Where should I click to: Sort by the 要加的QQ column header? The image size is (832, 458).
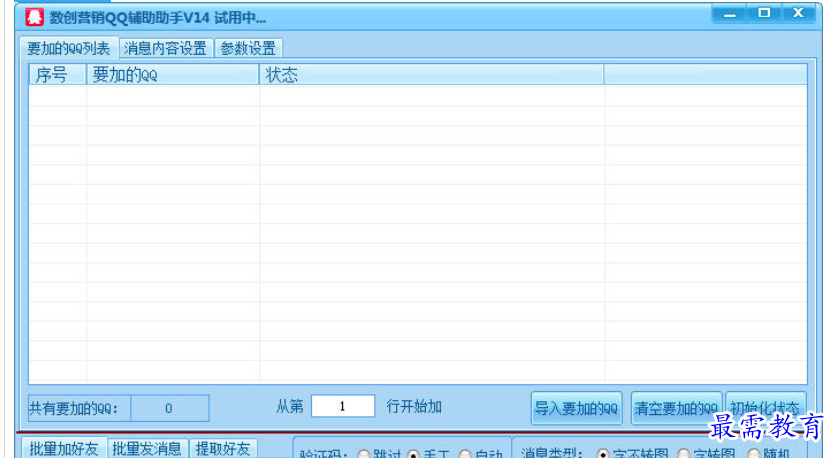pos(172,75)
